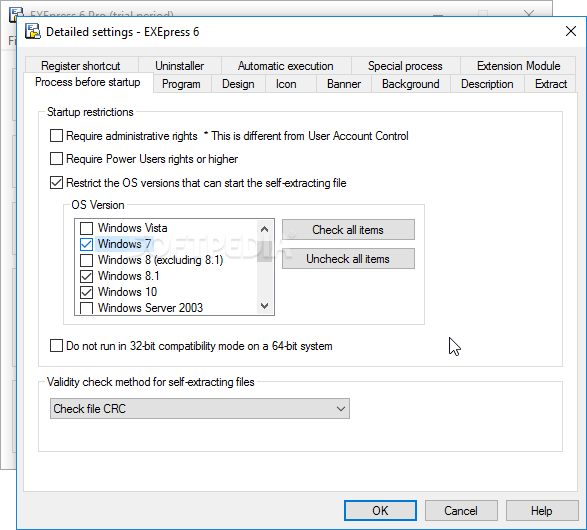The height and width of the screenshot is (530, 587).
Task: Open the Description tab
Action: [487, 84]
